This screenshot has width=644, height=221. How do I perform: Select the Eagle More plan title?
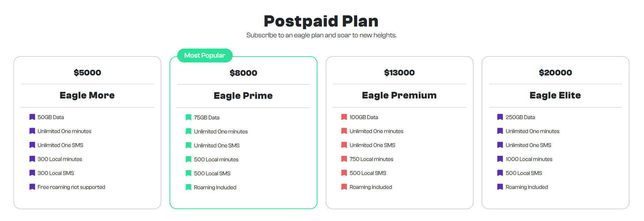point(87,95)
